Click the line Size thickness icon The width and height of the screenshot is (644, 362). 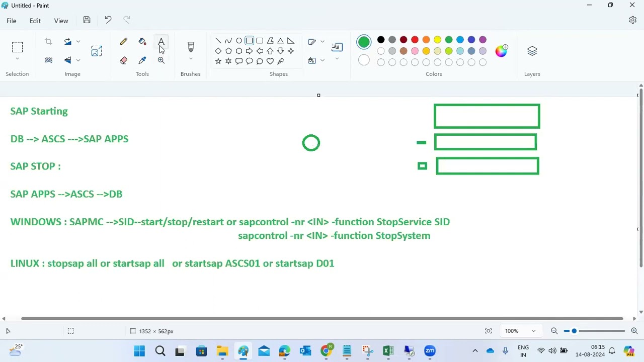point(337,47)
